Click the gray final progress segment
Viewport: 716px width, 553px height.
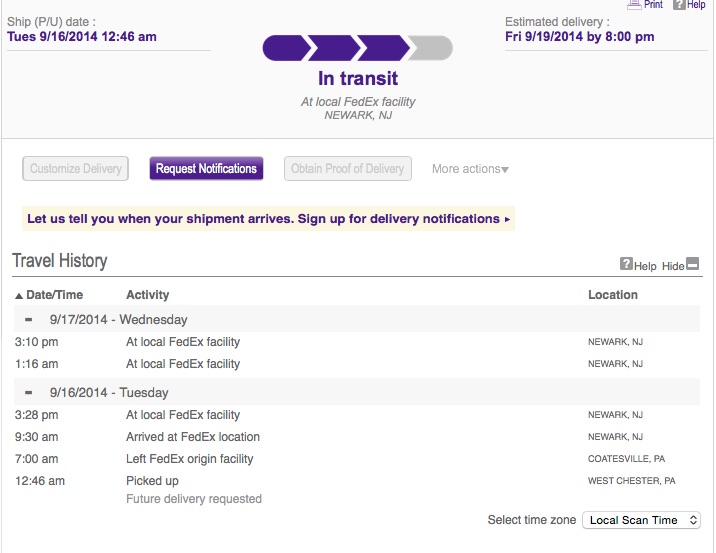coord(431,48)
